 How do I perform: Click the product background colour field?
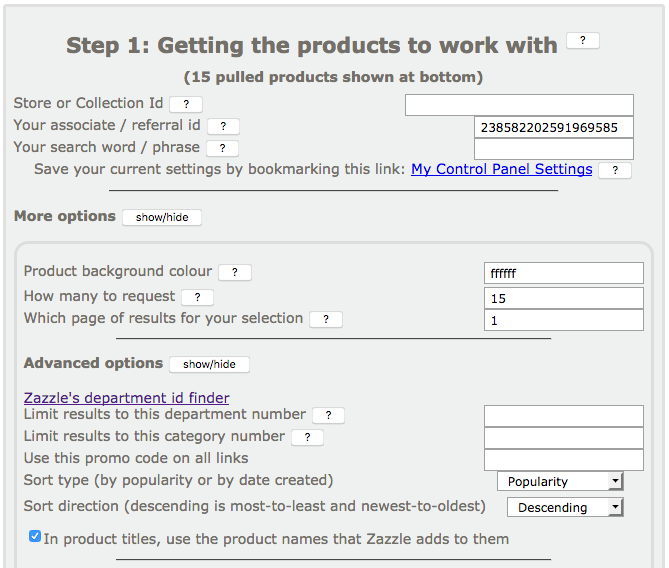pos(563,273)
